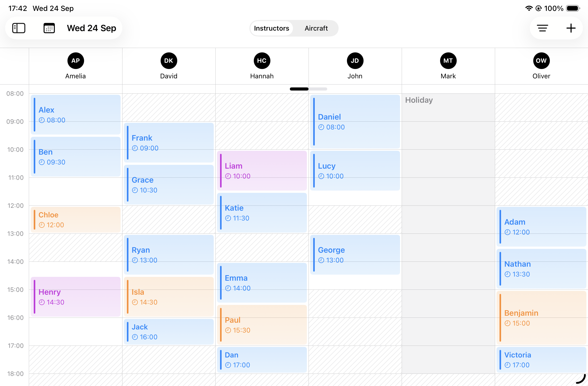
Task: Open Liam's 10:00 booking under Hannah
Action: [x=262, y=171]
